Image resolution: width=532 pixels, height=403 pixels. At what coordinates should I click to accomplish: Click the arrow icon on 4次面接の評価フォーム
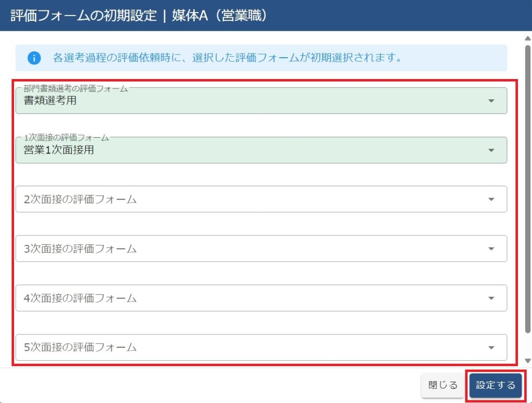click(x=491, y=298)
